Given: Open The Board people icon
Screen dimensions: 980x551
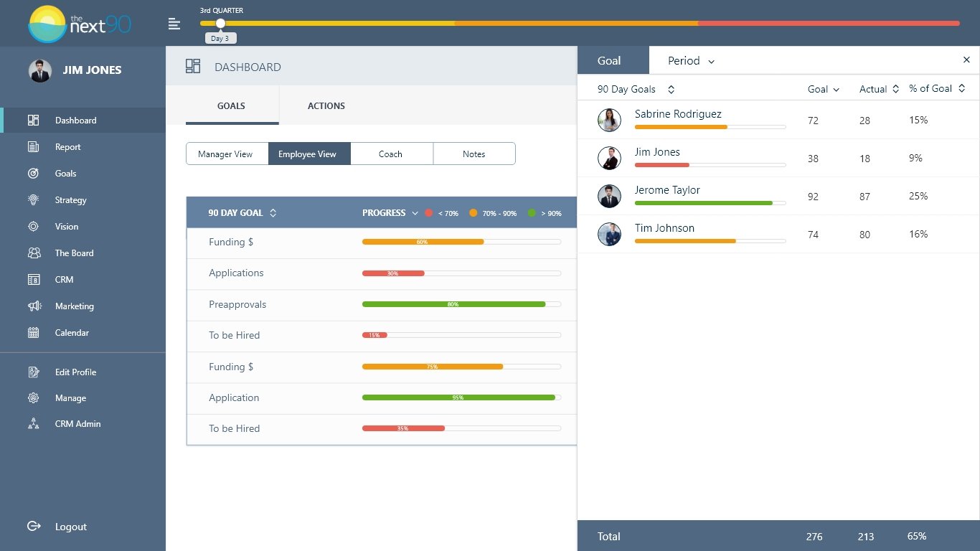Looking at the screenshot, I should click(x=34, y=253).
